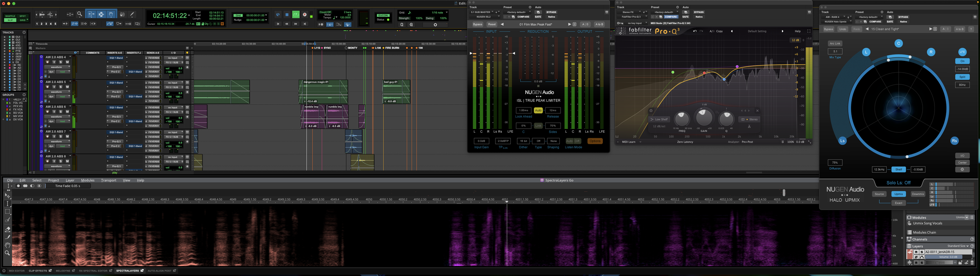The height and width of the screenshot is (276, 980).
Task: Select the Zoomer tool in Pro Tools
Action: [80, 14]
